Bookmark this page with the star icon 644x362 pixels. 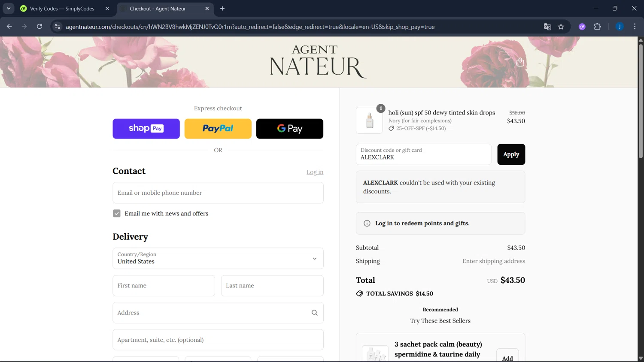click(x=561, y=27)
